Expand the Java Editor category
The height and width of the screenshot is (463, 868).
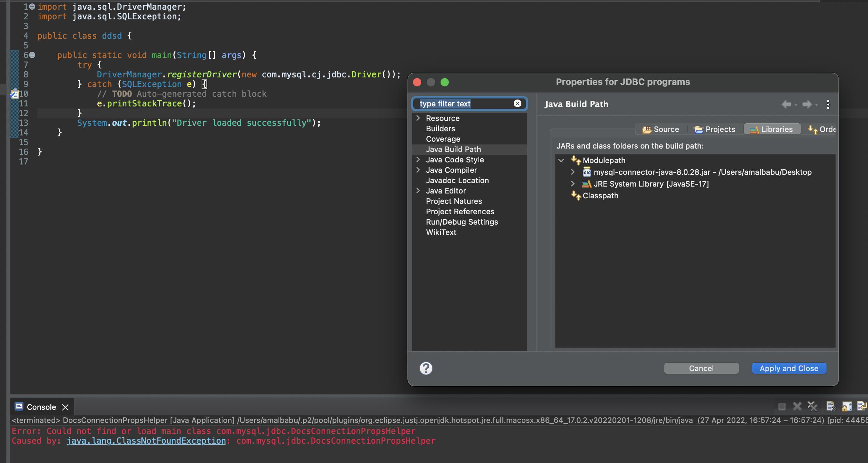pos(418,190)
